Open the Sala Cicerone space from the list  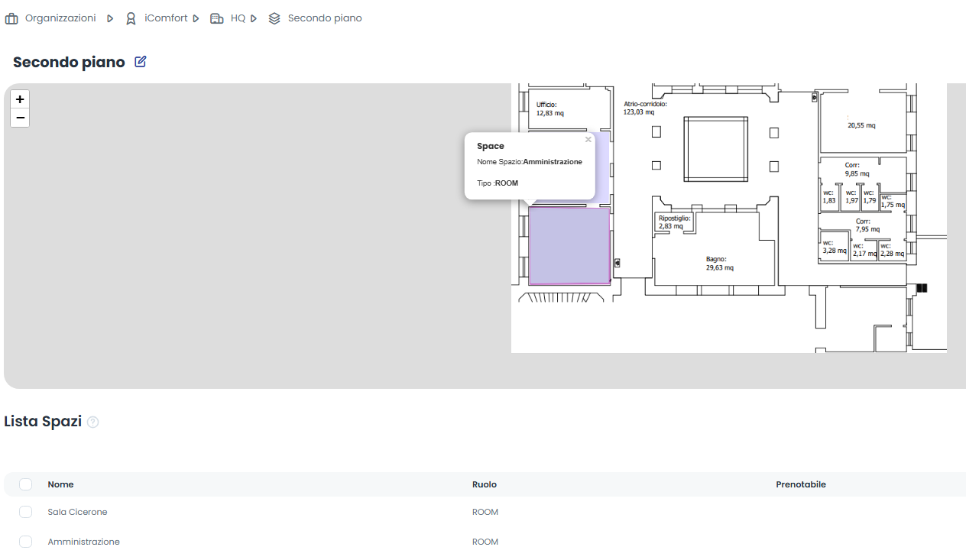(77, 512)
